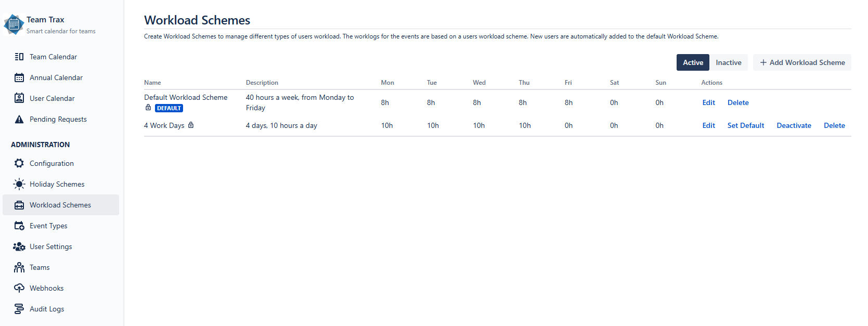Click the User Calendar icon
This screenshot has height=326, width=868.
[x=19, y=98]
